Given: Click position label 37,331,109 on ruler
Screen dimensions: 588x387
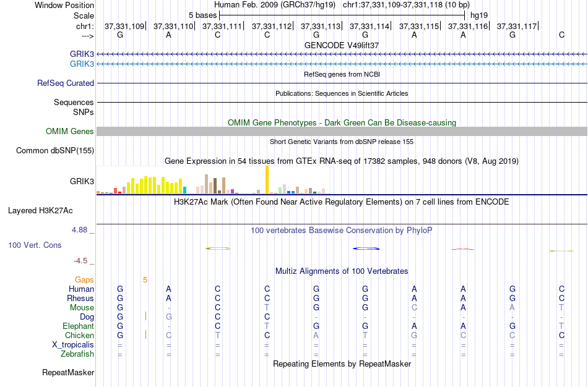Looking at the screenshot, I should point(124,26).
